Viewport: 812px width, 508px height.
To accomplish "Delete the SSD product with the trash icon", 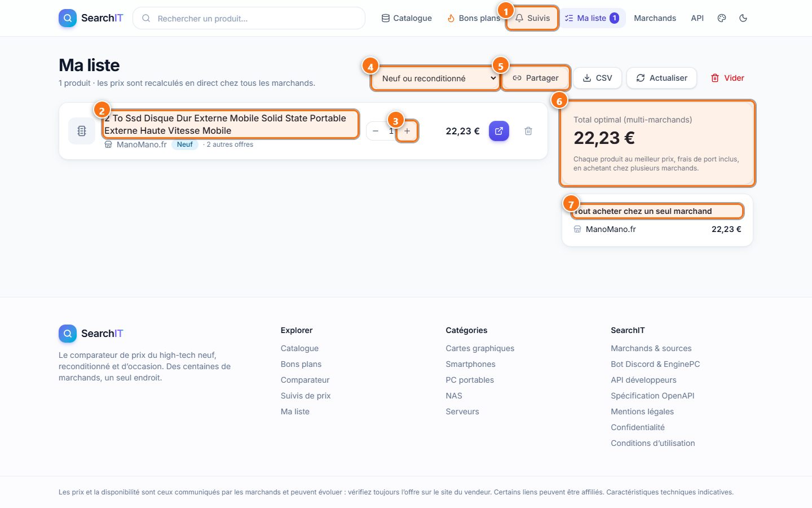I will point(528,131).
